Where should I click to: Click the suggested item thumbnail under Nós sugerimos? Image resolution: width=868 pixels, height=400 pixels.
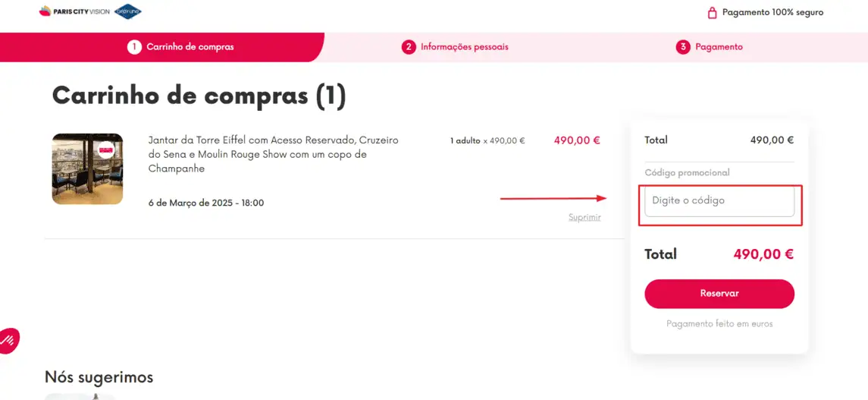[80, 397]
